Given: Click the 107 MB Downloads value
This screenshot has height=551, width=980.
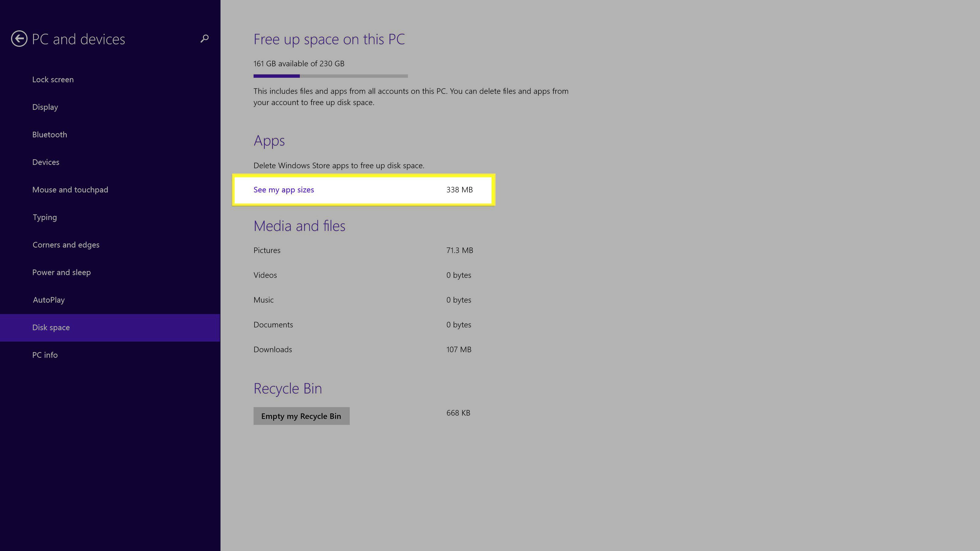Looking at the screenshot, I should tap(459, 350).
